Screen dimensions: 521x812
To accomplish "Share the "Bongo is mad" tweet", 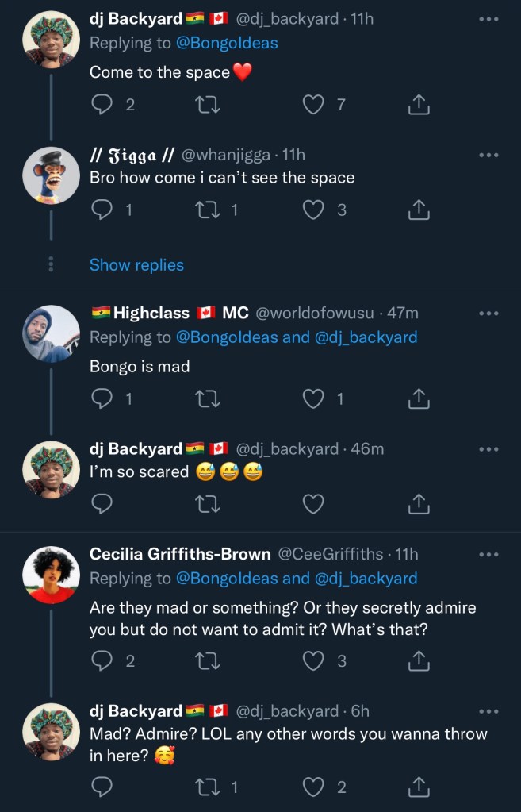I will pyautogui.click(x=419, y=399).
